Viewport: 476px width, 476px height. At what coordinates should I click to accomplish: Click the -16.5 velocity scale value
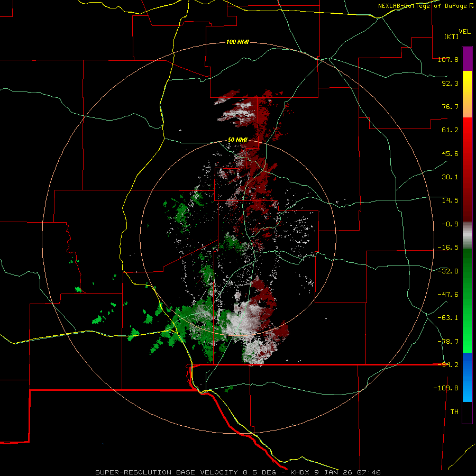tap(448, 248)
